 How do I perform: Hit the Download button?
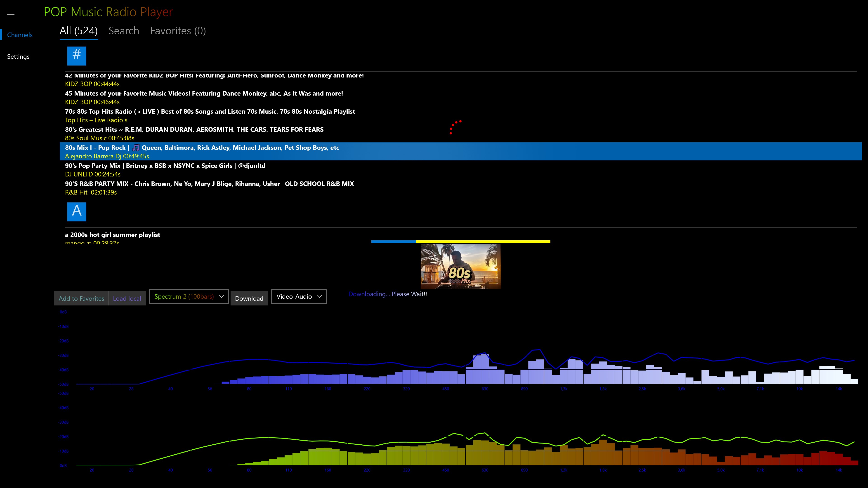click(249, 298)
